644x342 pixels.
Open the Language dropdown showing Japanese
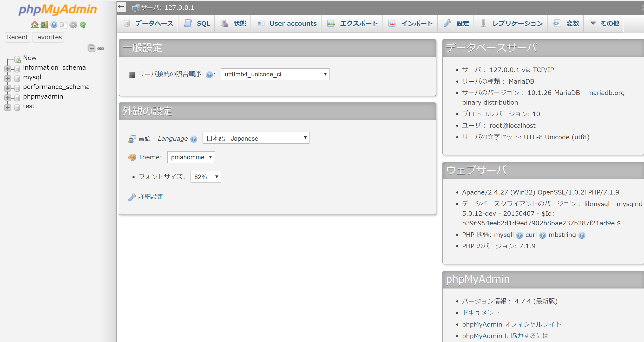point(256,138)
